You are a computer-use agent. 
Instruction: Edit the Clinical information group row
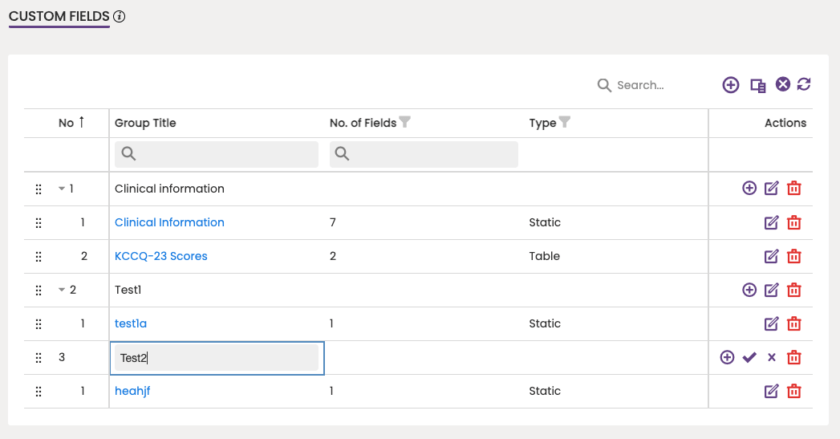771,188
